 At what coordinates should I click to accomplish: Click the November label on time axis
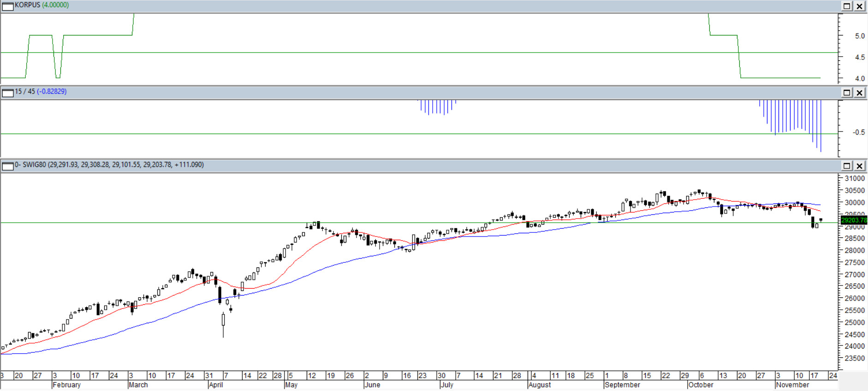click(x=792, y=385)
